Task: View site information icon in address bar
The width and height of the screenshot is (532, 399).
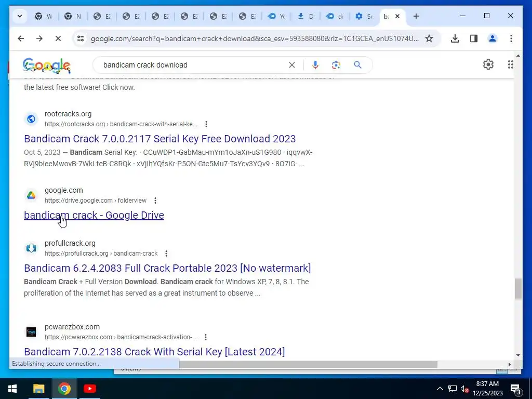Action: [x=81, y=38]
